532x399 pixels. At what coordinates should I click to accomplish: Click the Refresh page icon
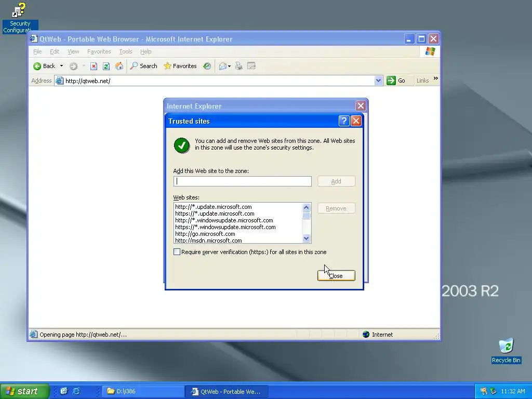point(106,66)
